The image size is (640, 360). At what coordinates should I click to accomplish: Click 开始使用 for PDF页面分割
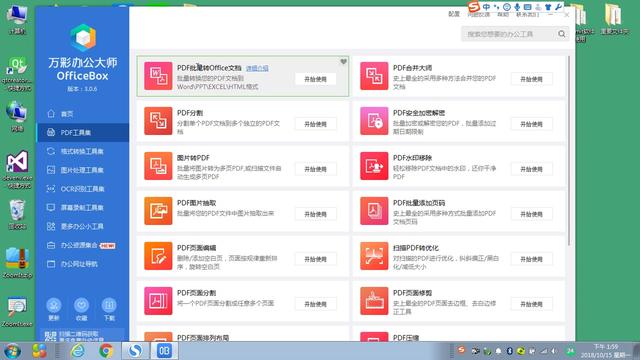(316, 304)
